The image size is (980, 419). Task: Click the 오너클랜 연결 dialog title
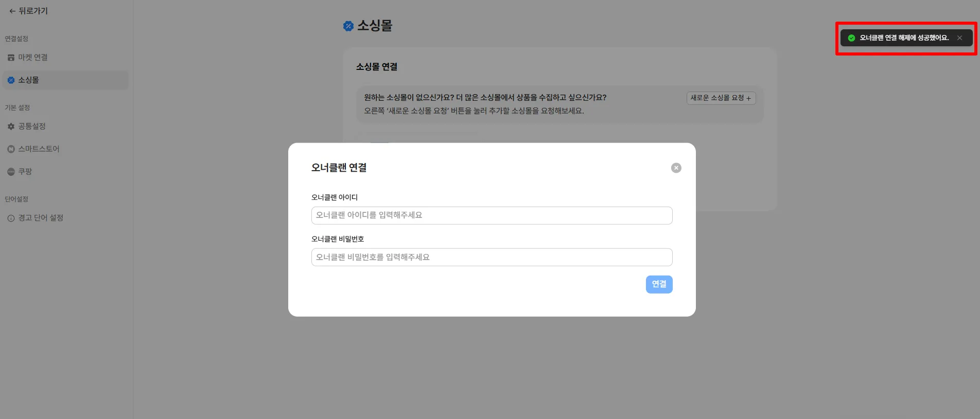tap(339, 168)
